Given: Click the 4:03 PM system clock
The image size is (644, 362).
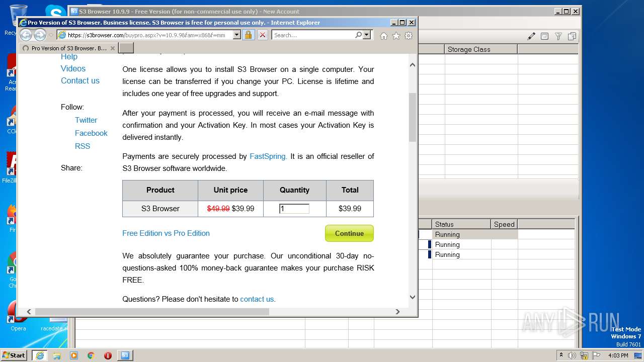Looking at the screenshot, I should pos(618,355).
